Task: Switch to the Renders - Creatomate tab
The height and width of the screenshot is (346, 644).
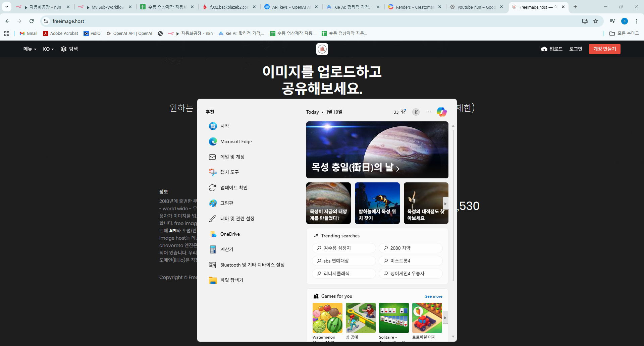Action: tap(415, 7)
